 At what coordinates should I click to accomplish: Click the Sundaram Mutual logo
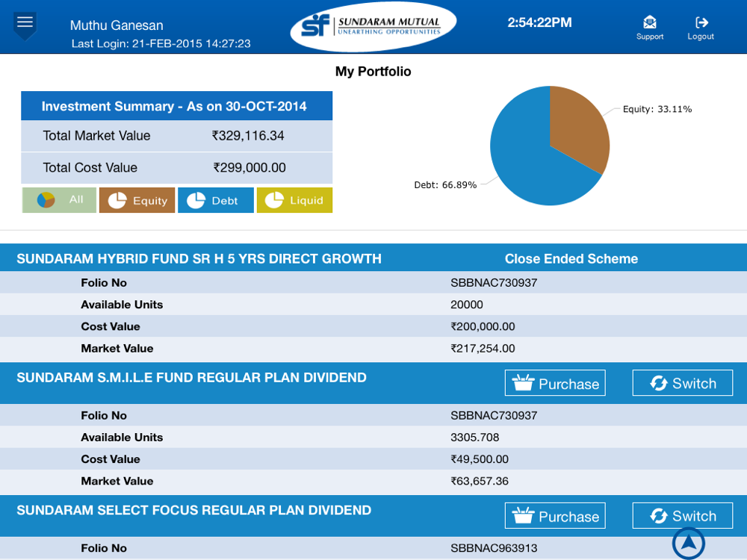coord(373,26)
